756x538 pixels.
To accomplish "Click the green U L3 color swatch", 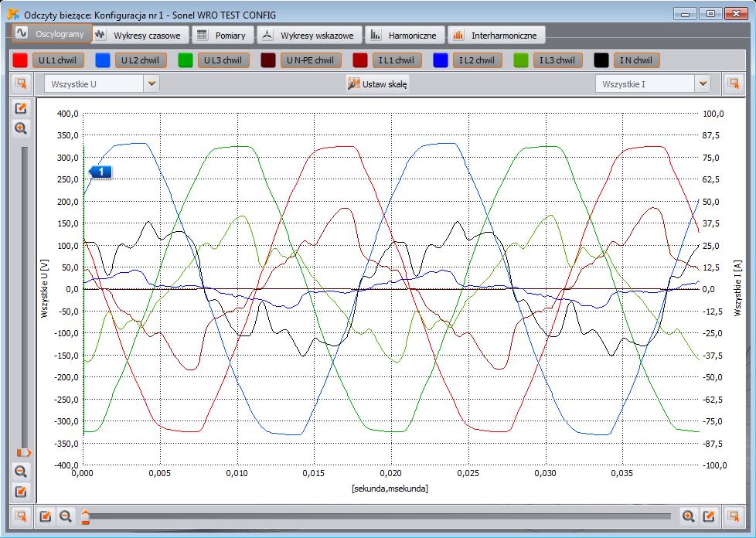I will pyautogui.click(x=186, y=60).
